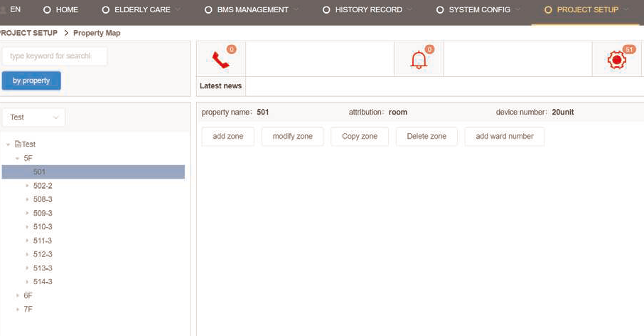Focus the keyword search input field
Image resolution: width=644 pixels, height=336 pixels.
[54, 56]
